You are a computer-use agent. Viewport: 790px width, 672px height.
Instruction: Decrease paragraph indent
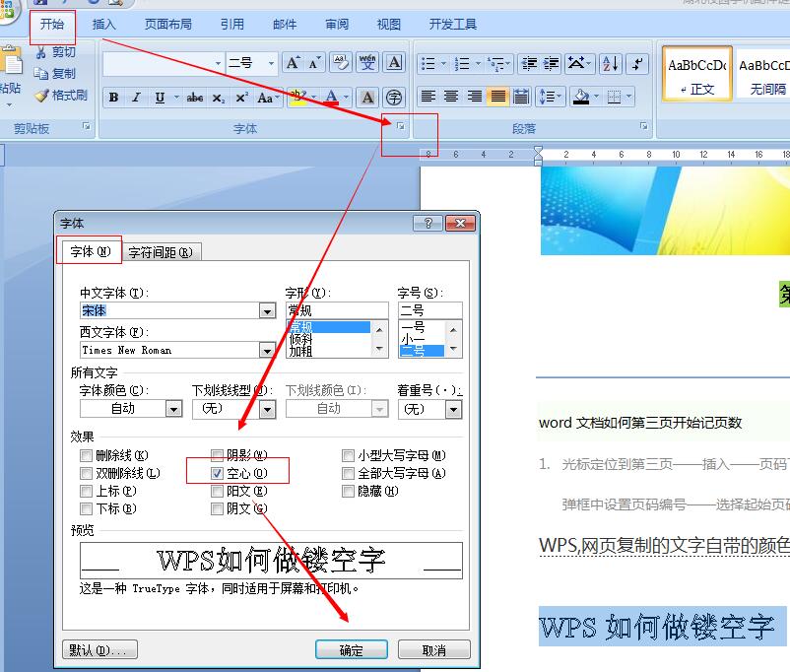coord(529,63)
